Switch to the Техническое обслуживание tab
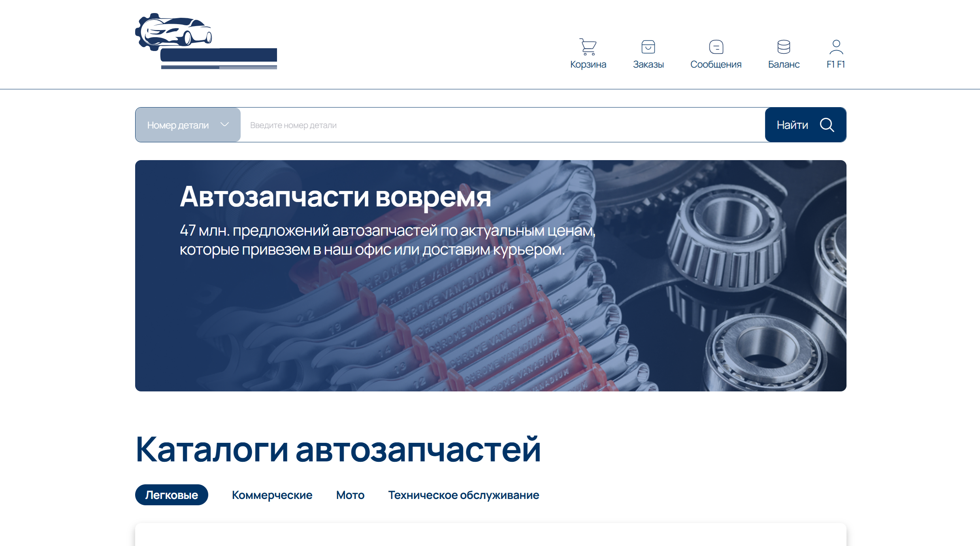The width and height of the screenshot is (980, 546). tap(464, 495)
